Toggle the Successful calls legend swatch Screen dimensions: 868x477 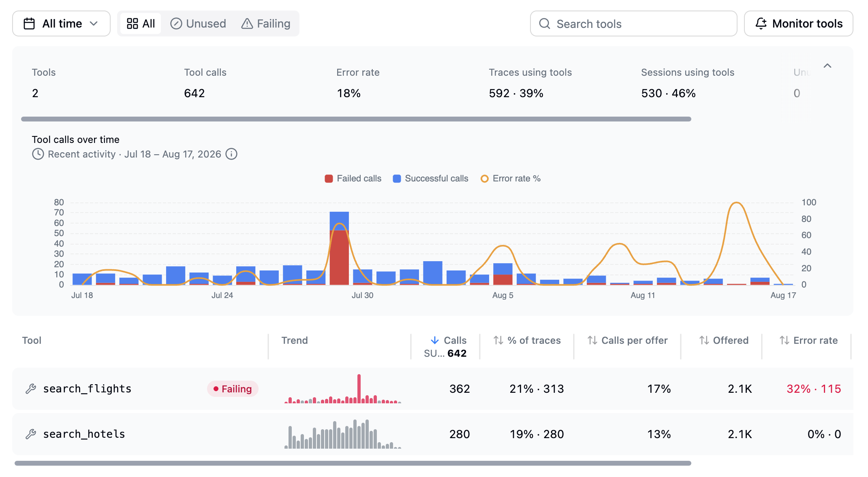pyautogui.click(x=397, y=179)
